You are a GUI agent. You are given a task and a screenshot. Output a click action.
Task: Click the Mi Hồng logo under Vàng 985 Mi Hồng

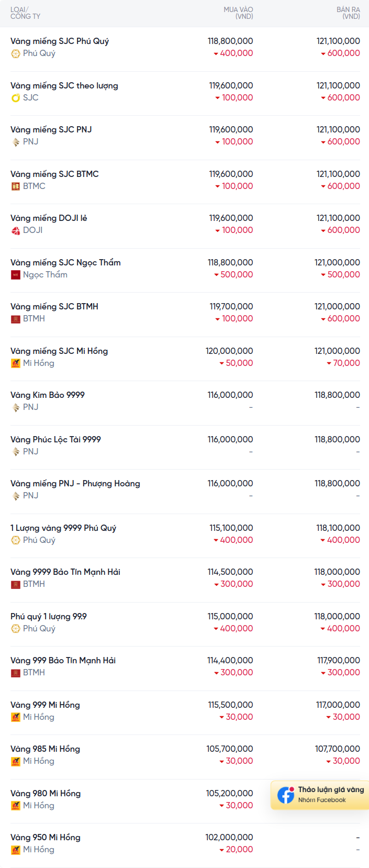tap(16, 761)
